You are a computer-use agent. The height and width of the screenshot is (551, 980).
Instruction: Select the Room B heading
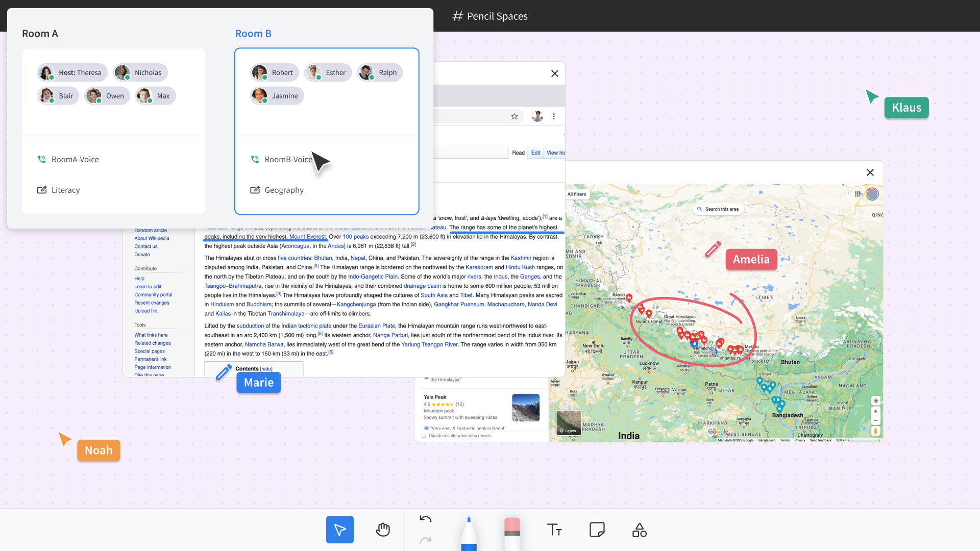(253, 34)
